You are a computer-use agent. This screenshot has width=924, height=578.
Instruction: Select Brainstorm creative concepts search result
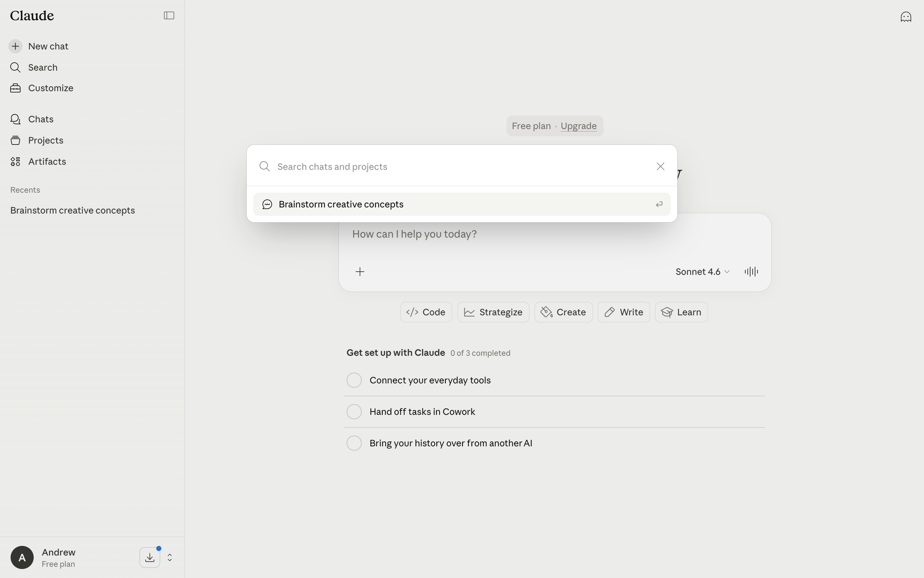(462, 205)
